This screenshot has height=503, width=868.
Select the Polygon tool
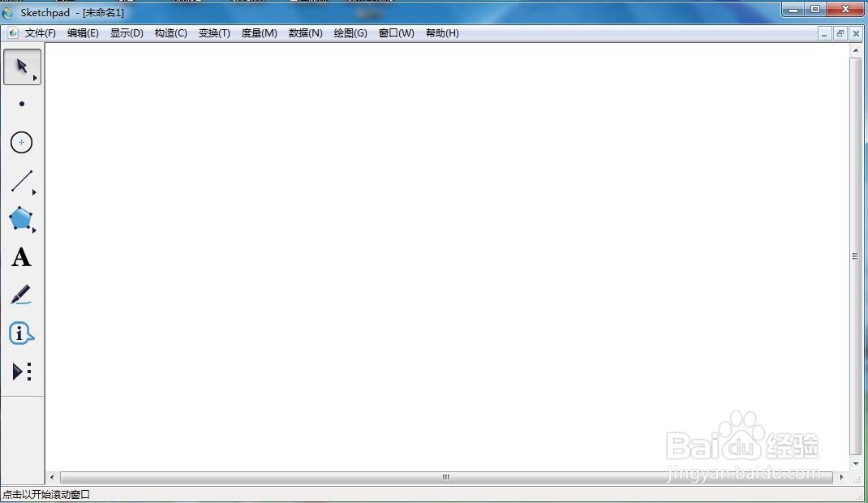(21, 218)
